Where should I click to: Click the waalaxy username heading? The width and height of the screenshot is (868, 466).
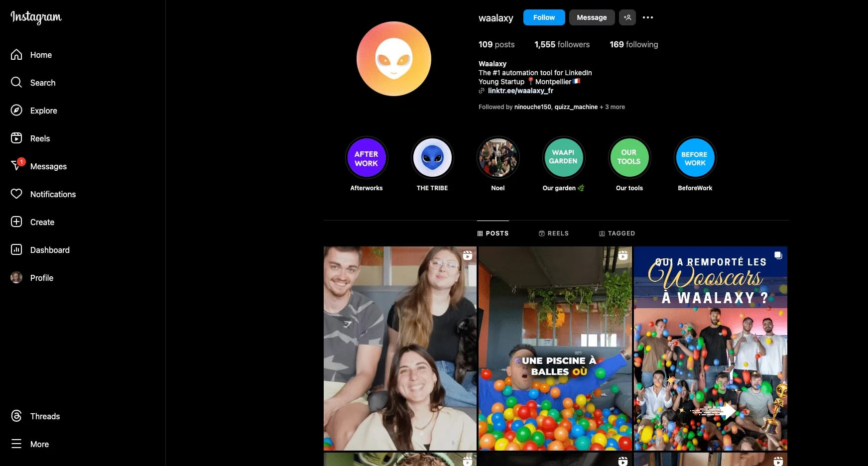(x=496, y=18)
